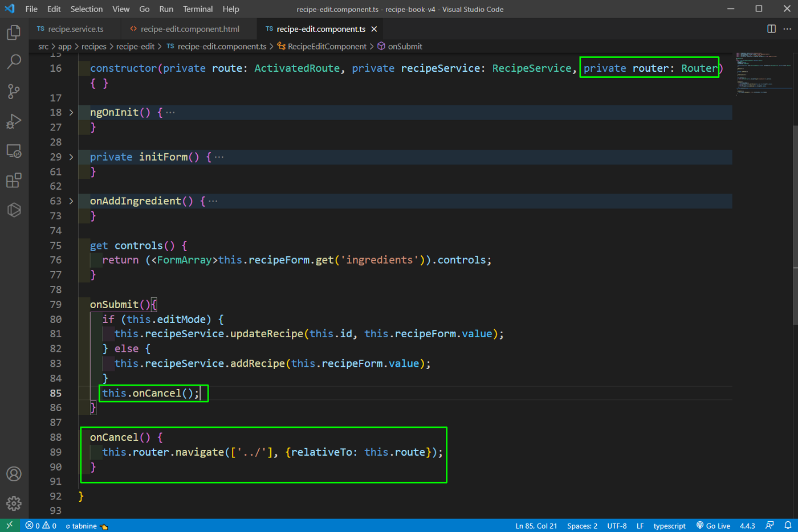
Task: Open the File menu
Action: click(31, 9)
